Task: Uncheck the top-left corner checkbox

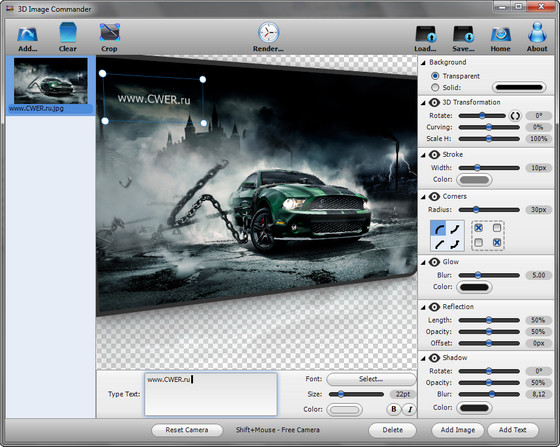Action: [479, 228]
